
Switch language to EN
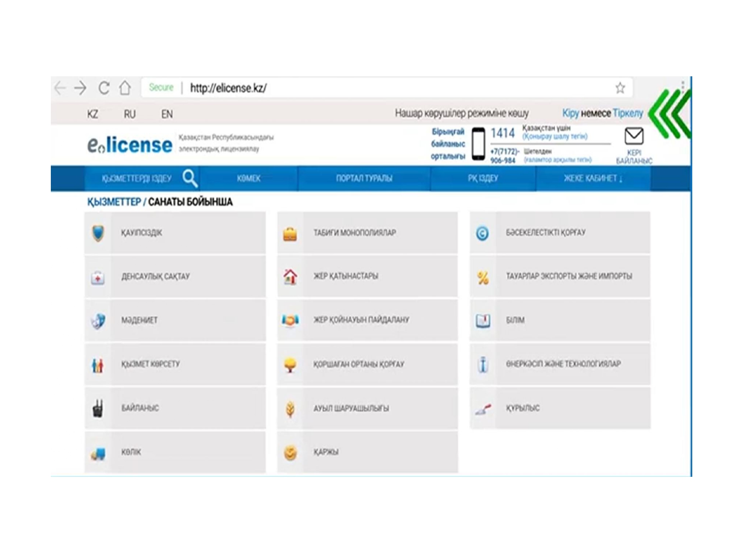tap(167, 114)
